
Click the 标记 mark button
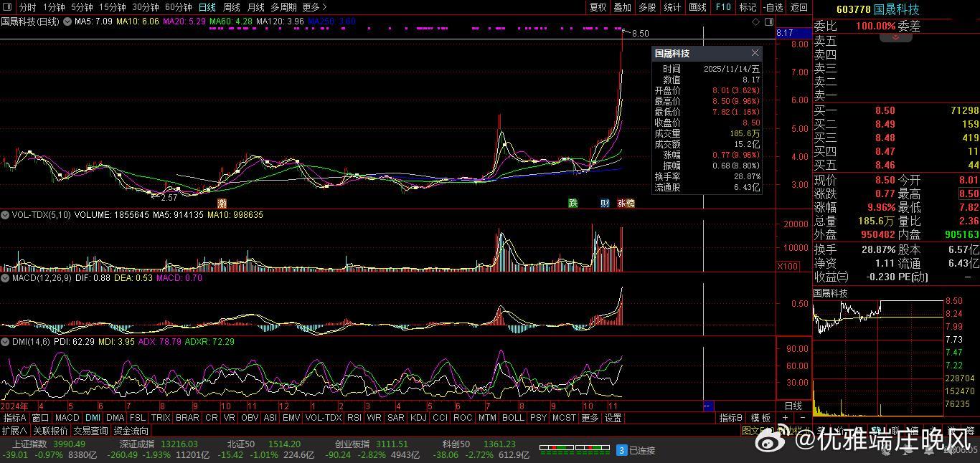(748, 7)
